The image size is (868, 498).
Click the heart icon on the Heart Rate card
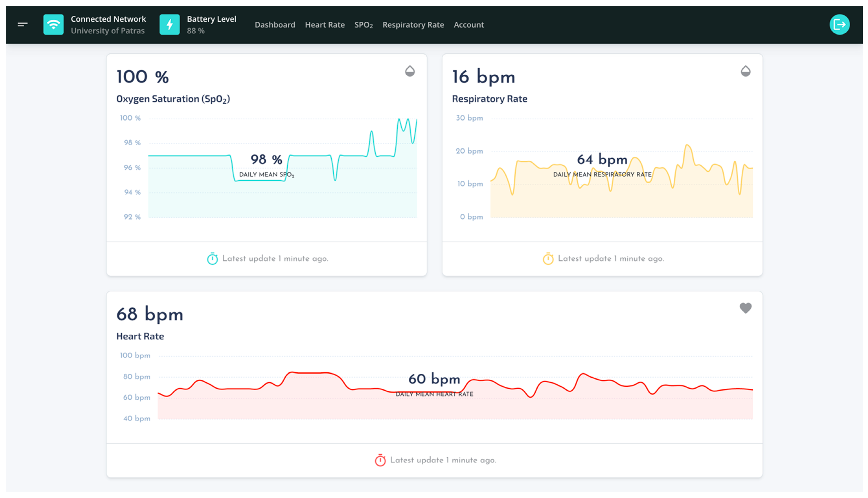click(746, 308)
